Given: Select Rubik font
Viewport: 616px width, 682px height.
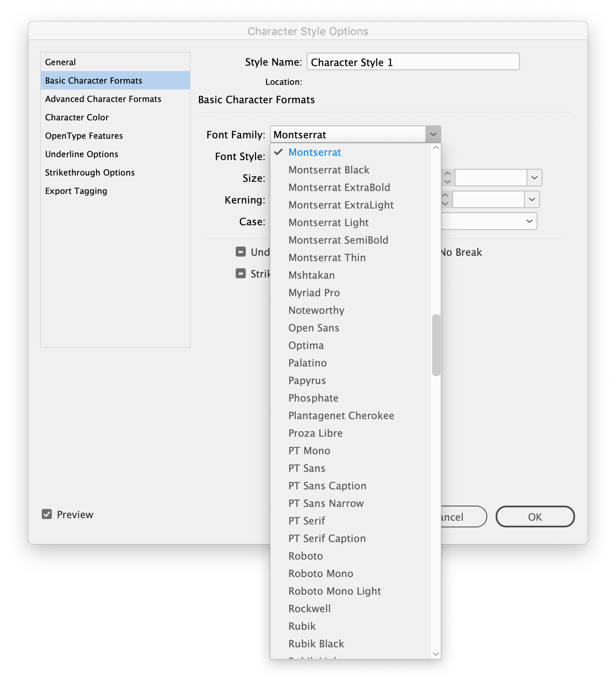Looking at the screenshot, I should click(351, 626).
